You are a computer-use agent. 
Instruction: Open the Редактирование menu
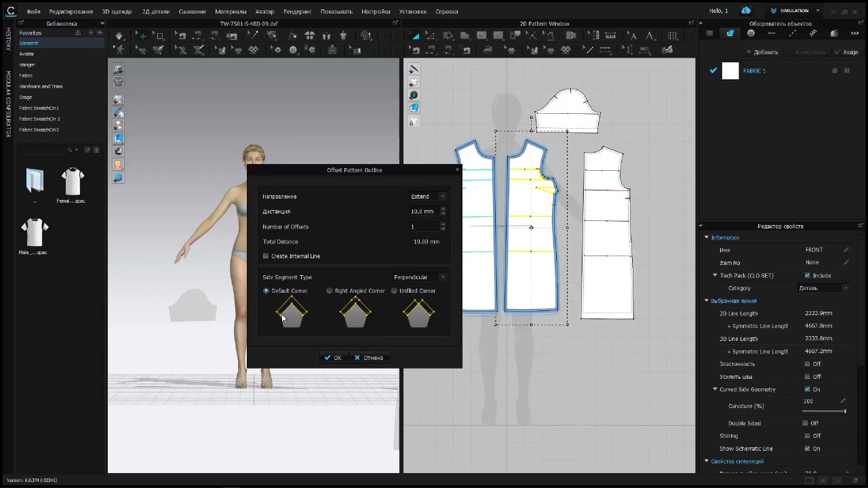click(71, 12)
